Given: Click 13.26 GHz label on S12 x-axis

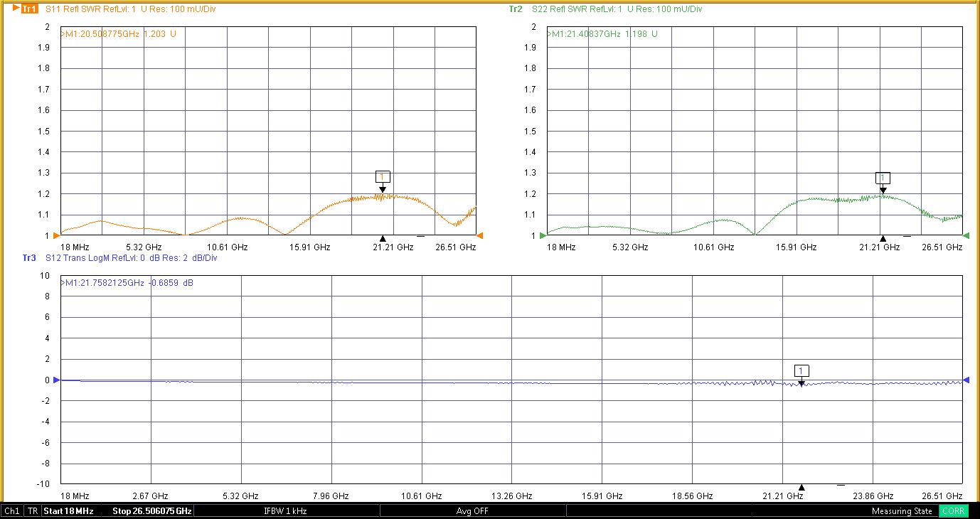Looking at the screenshot, I should click(x=512, y=496).
